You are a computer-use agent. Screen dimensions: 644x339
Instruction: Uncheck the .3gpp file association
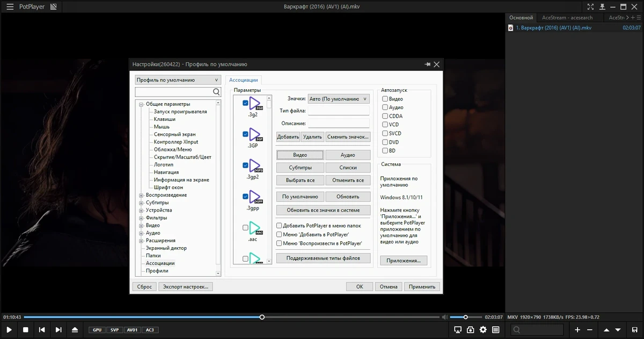click(245, 196)
